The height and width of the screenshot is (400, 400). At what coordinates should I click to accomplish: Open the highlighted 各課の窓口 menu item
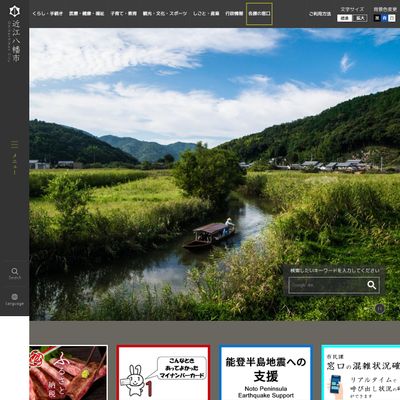coord(259,14)
